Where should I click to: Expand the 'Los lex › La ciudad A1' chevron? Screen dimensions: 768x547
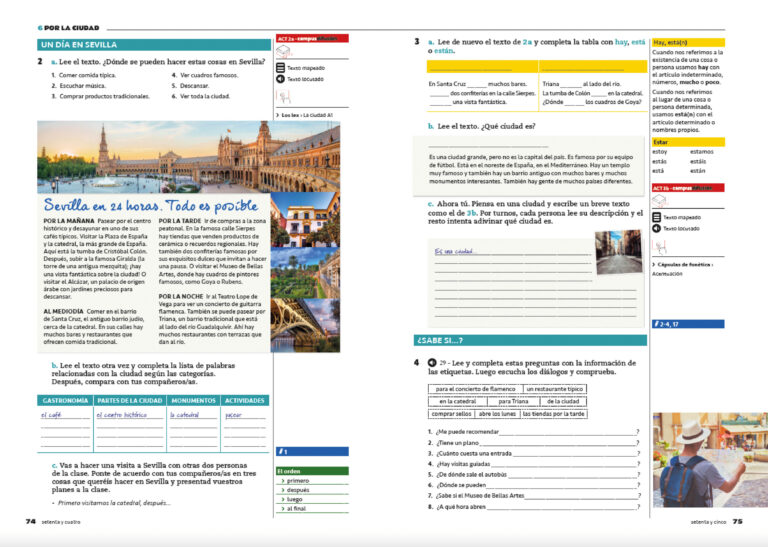[x=277, y=115]
